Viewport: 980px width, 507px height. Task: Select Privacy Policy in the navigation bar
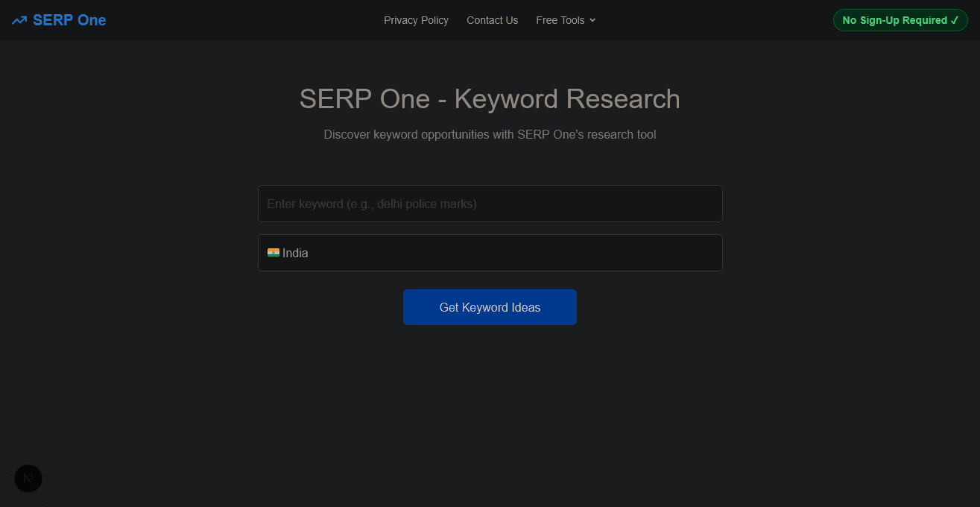point(416,20)
